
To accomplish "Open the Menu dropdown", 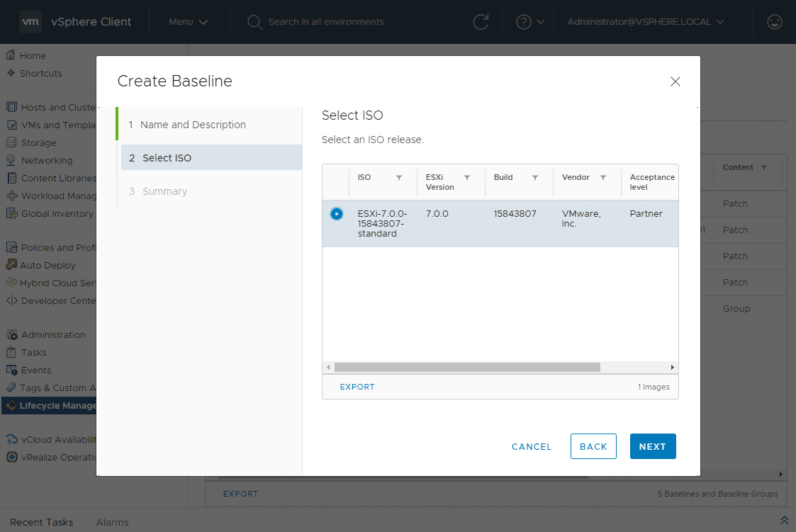I will pos(188,22).
